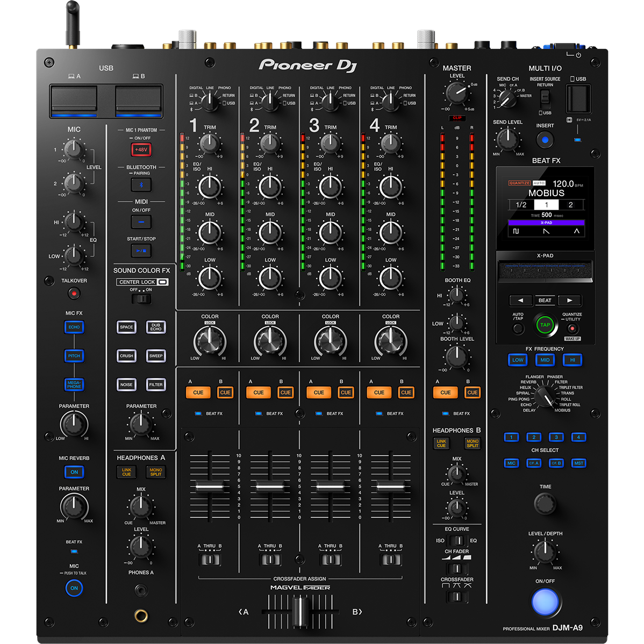Click channel 1 CUE A button
Screen dimensions: 644x644
click(x=198, y=392)
